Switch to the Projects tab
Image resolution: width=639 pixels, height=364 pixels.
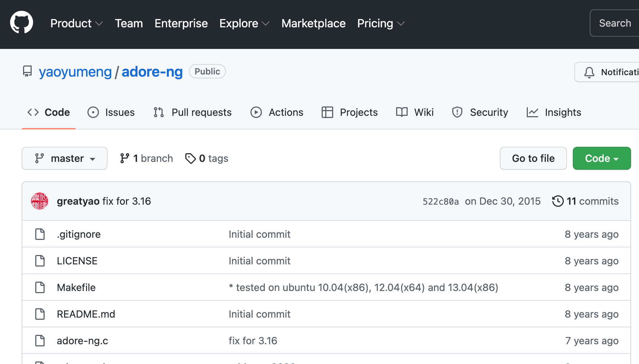(359, 112)
